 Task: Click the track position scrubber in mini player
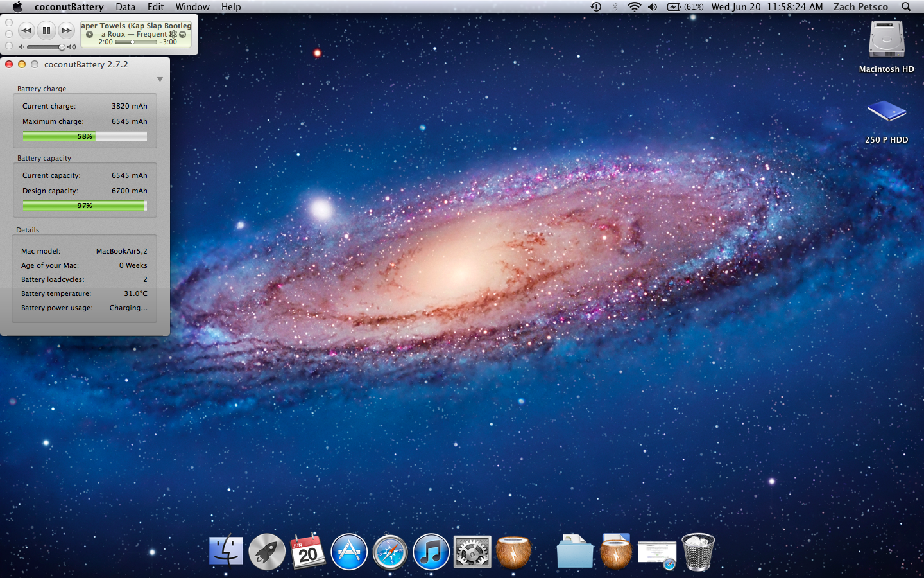pos(136,42)
